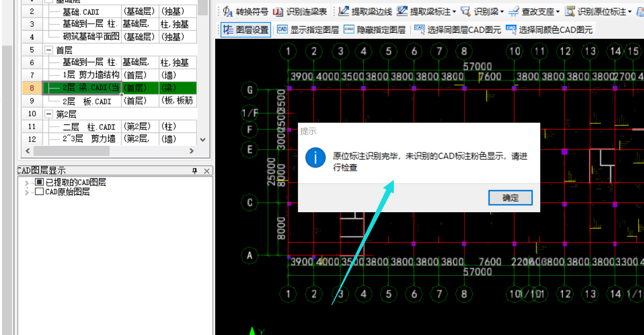Click the 首层 group label
This screenshot has height=335, width=644.
(64, 50)
